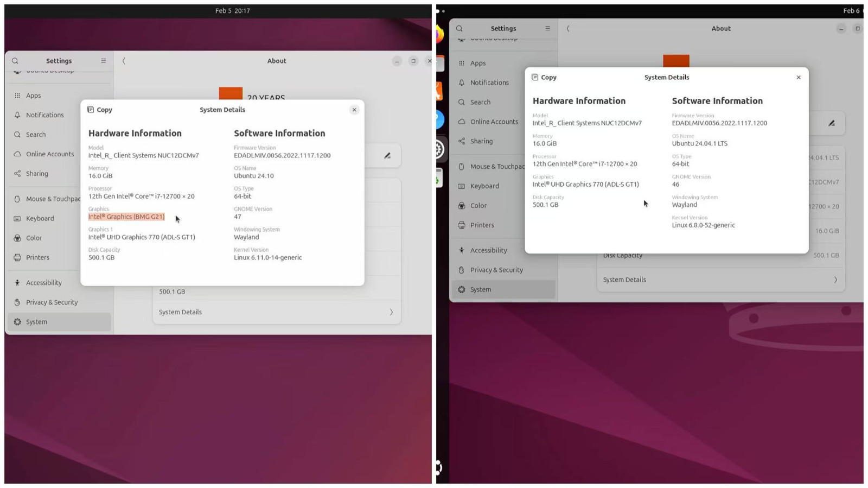Open Privacy & Security in right Settings sidebar
The height and width of the screenshot is (488, 868).
point(503,270)
